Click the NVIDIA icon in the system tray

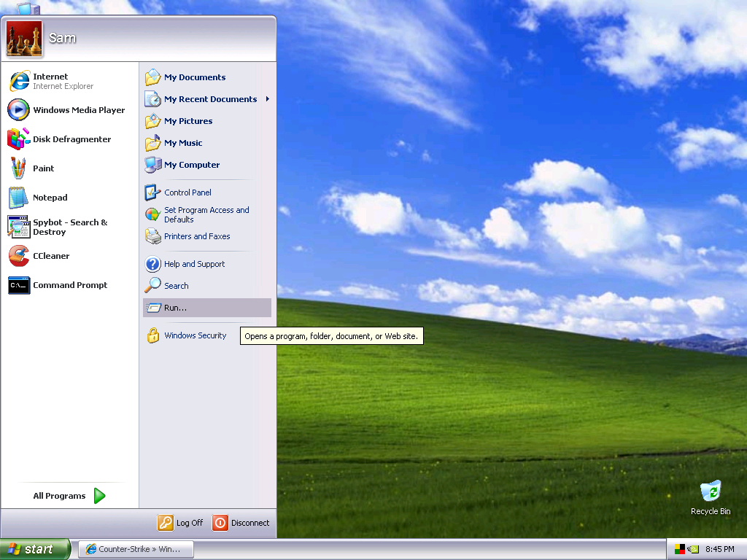[693, 549]
